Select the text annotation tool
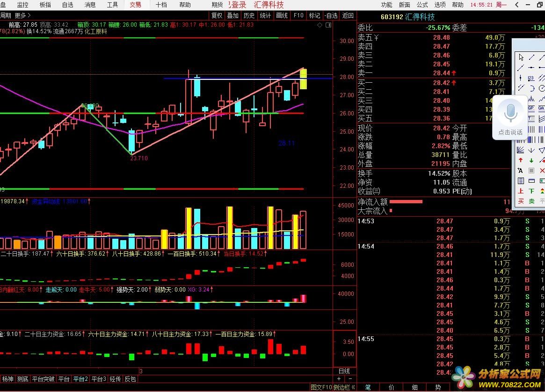 pyautogui.click(x=521, y=171)
